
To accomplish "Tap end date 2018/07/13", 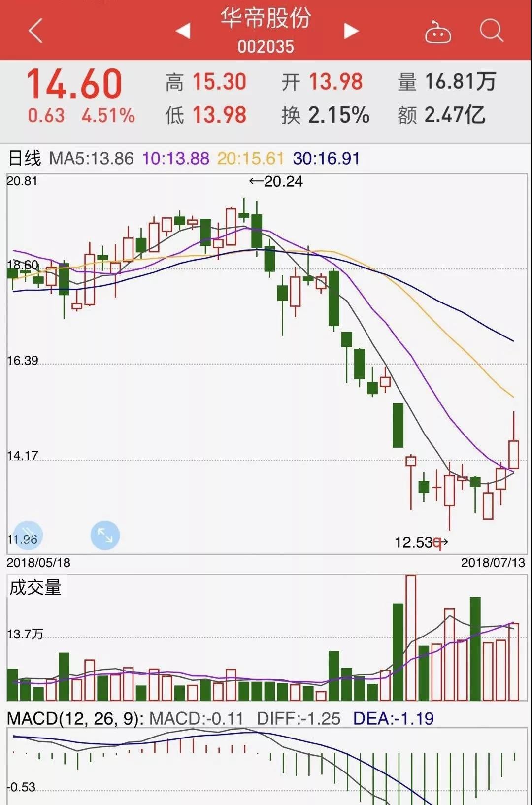I will 493,563.
